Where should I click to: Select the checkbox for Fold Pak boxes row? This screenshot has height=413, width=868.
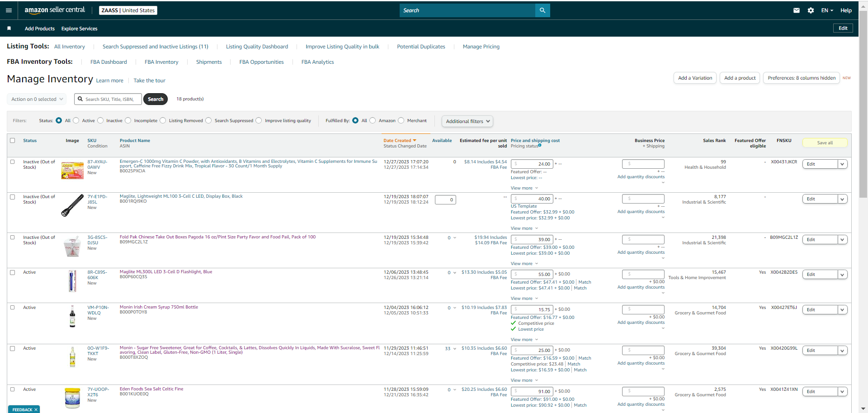coord(13,237)
